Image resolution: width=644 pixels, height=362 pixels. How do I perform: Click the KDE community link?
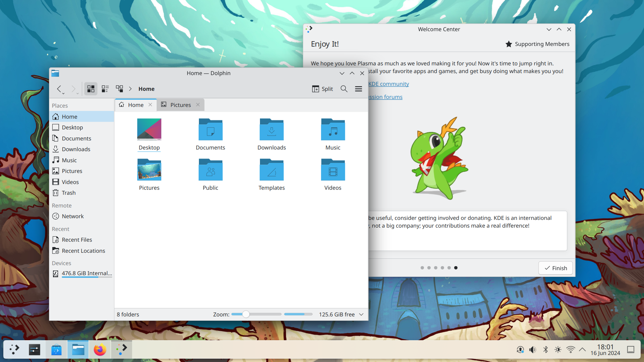[388, 83]
